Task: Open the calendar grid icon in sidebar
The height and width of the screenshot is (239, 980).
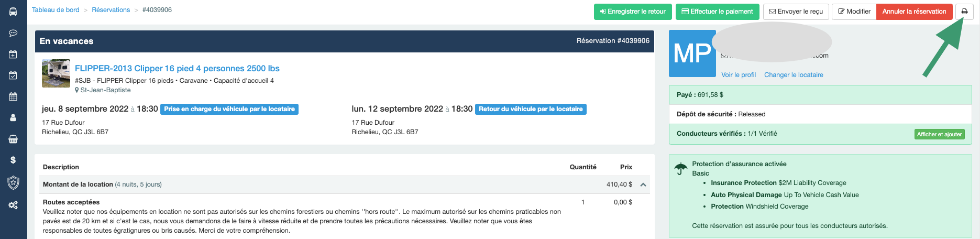Action: pyautogui.click(x=13, y=96)
